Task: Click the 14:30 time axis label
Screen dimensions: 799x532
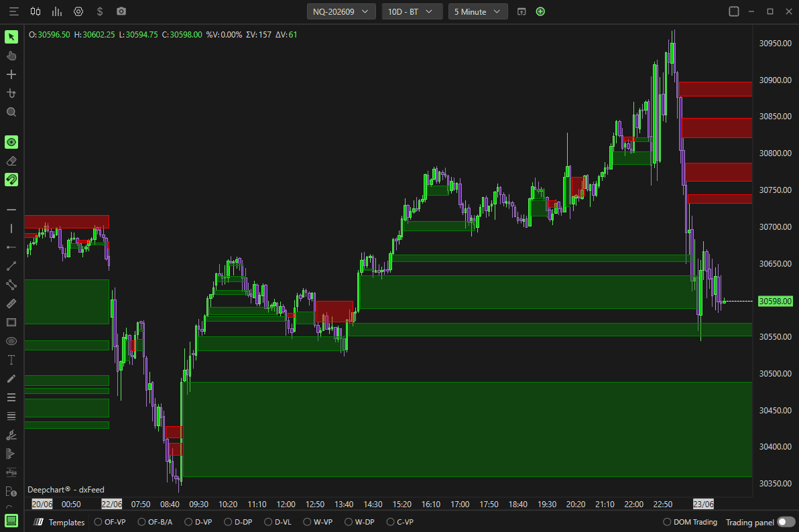Action: (x=373, y=504)
